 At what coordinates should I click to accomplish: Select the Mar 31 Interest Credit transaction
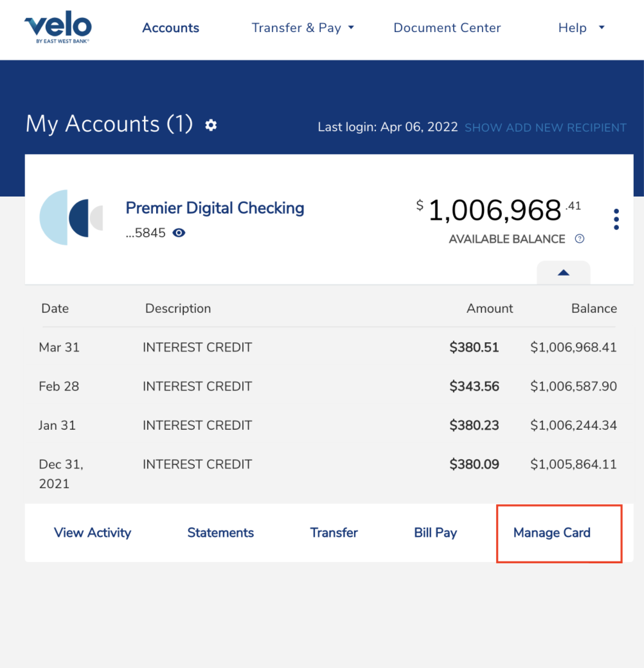tap(197, 347)
